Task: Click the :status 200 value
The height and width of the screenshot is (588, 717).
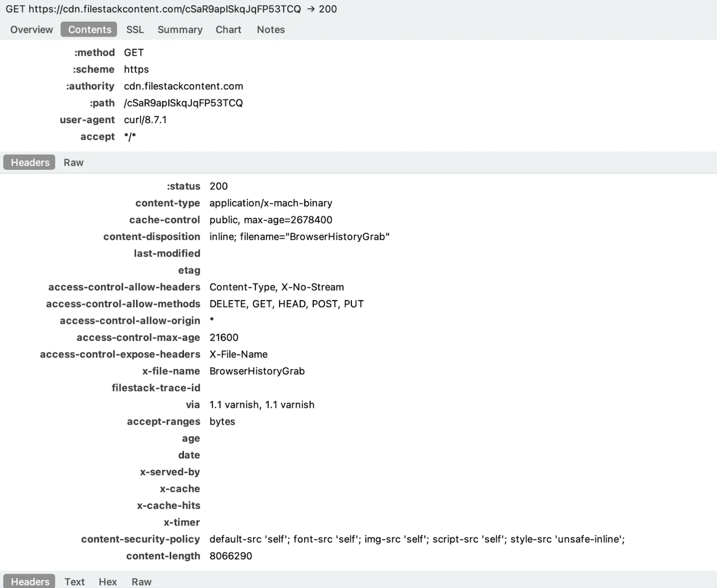Action: click(218, 186)
